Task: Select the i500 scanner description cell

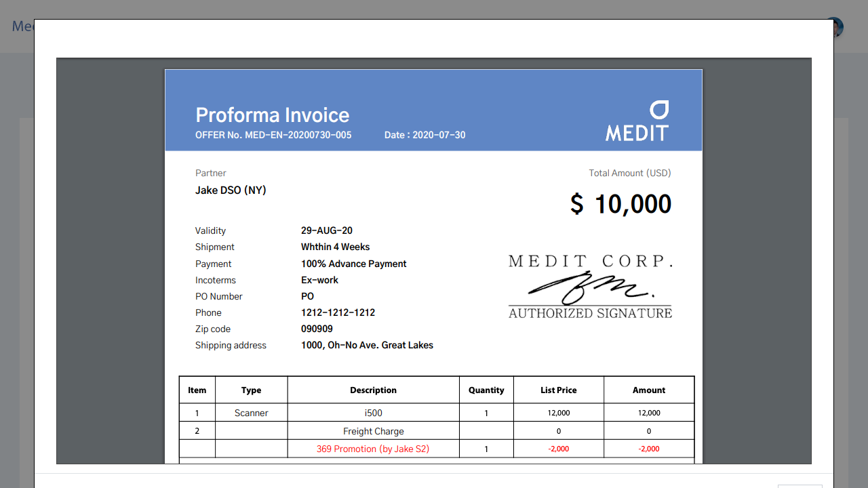Action: tap(373, 412)
